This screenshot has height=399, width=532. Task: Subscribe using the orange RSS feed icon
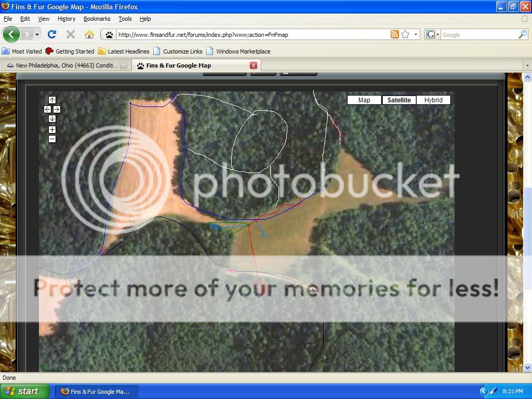[x=395, y=34]
